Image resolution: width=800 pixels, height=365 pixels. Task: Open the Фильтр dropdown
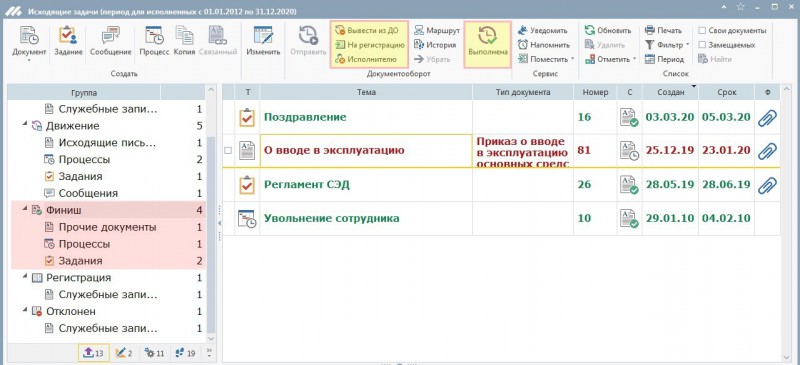[666, 45]
